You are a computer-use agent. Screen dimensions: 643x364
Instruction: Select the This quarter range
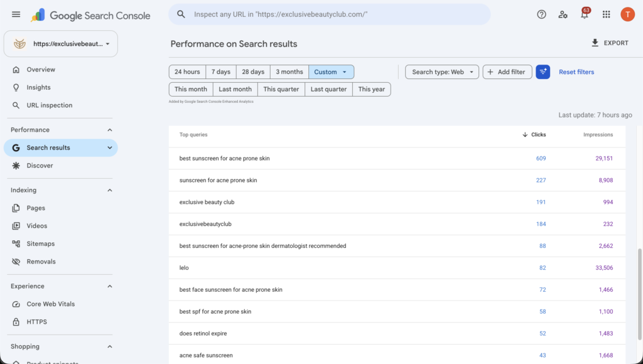pyautogui.click(x=281, y=89)
